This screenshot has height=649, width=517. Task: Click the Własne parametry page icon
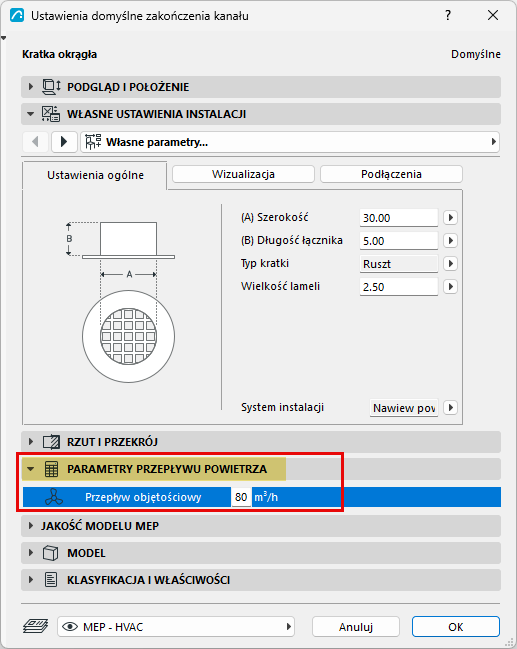pyautogui.click(x=93, y=142)
